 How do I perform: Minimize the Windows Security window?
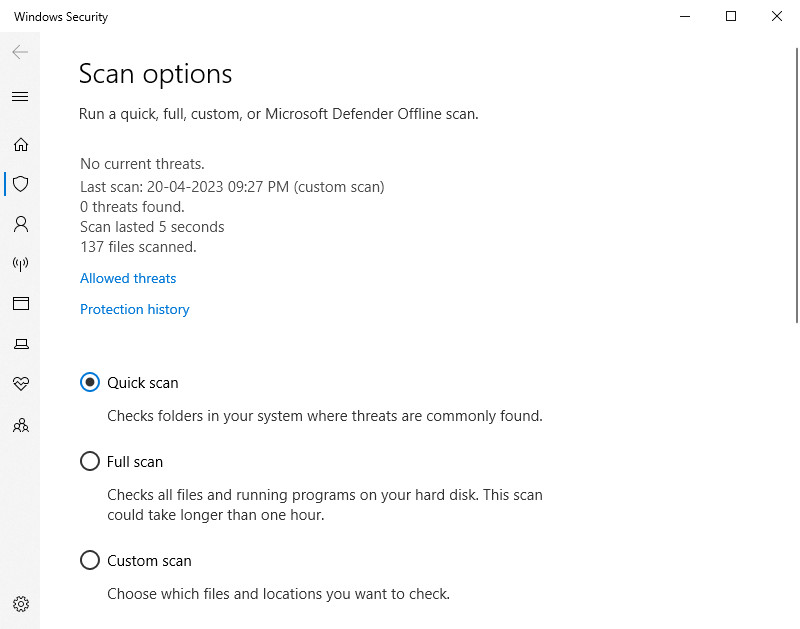click(685, 16)
